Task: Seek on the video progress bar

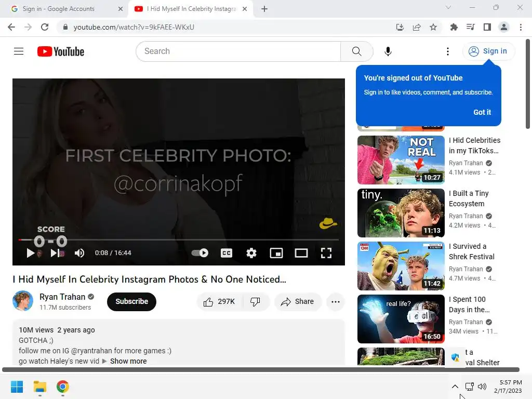Action: [179, 240]
